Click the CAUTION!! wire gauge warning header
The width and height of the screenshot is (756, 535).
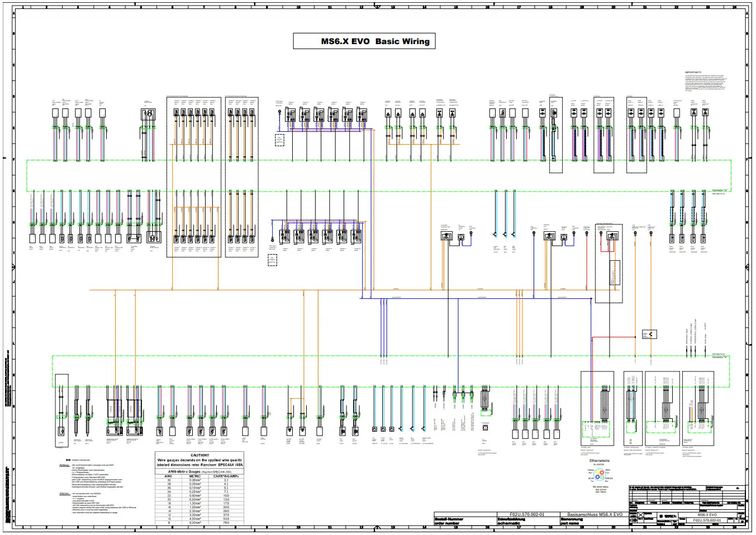pyautogui.click(x=199, y=457)
